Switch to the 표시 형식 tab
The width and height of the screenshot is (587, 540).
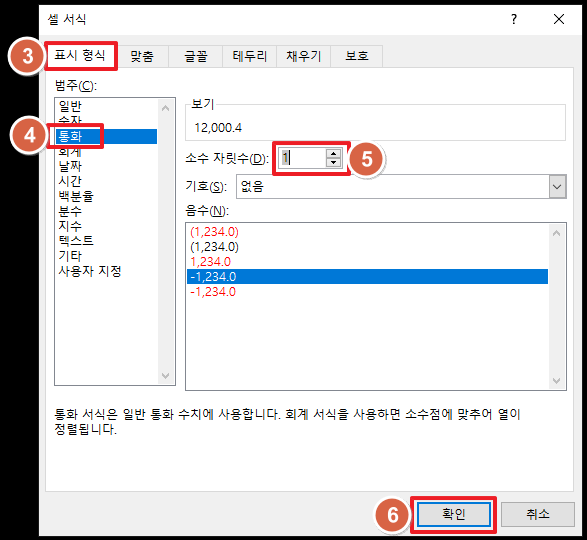coord(80,56)
